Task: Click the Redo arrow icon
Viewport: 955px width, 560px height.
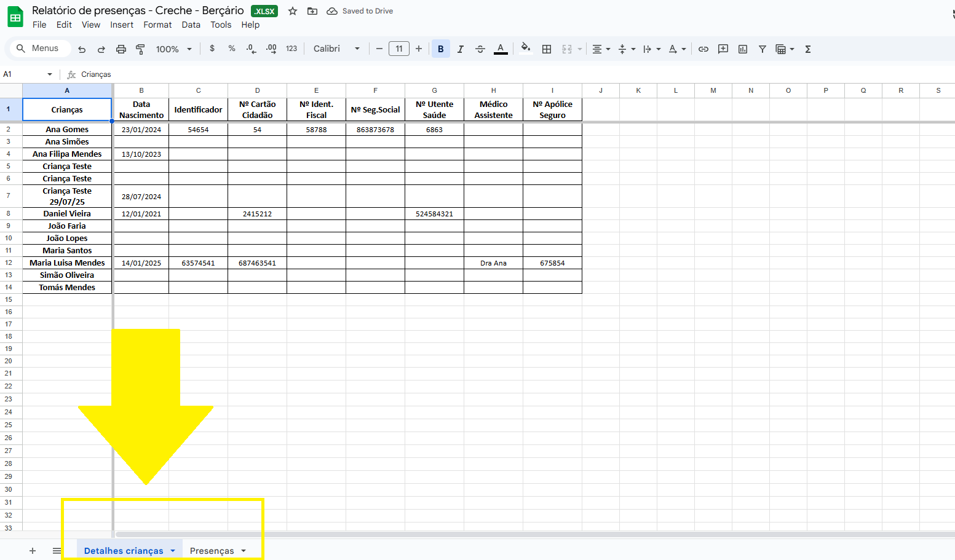Action: [101, 49]
